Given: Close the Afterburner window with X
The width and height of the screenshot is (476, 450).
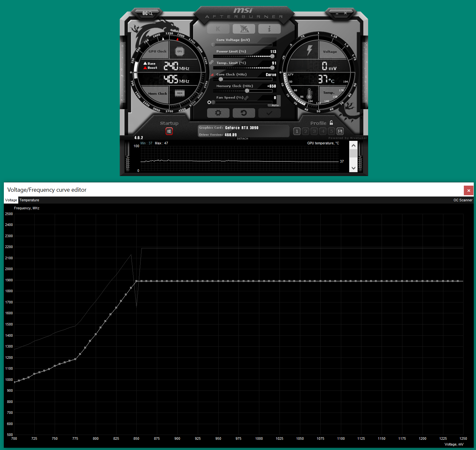Looking at the screenshot, I should point(345,13).
